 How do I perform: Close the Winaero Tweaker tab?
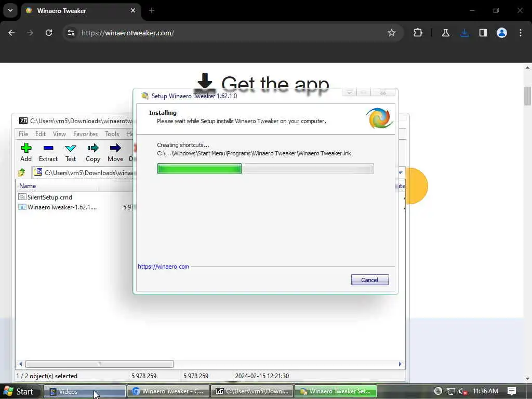[133, 10]
